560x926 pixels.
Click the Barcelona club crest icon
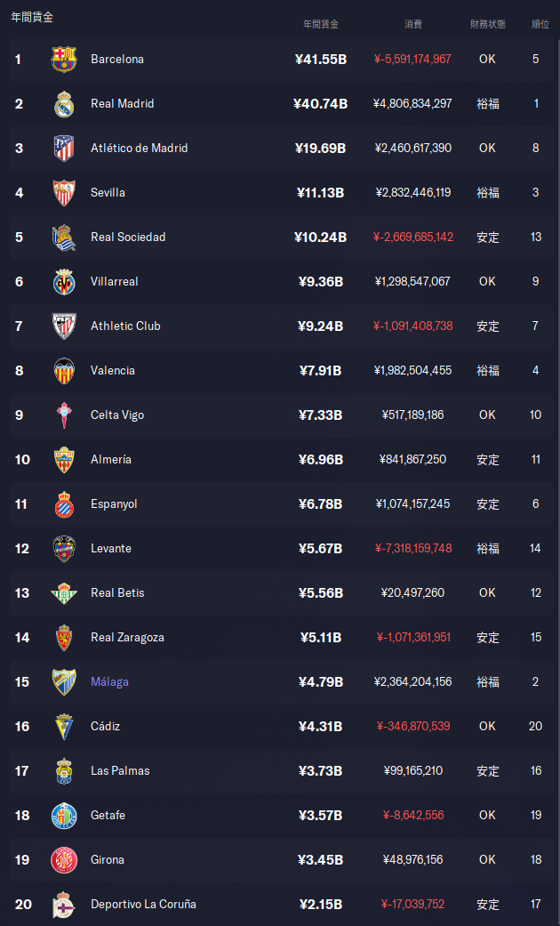tap(64, 60)
